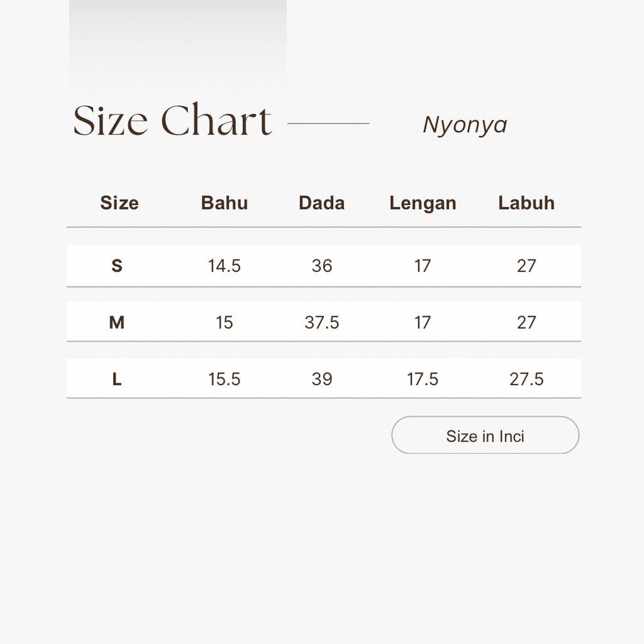Select the 15.5 Bahu measurement
Image resolution: width=644 pixels, height=644 pixels.
(225, 379)
